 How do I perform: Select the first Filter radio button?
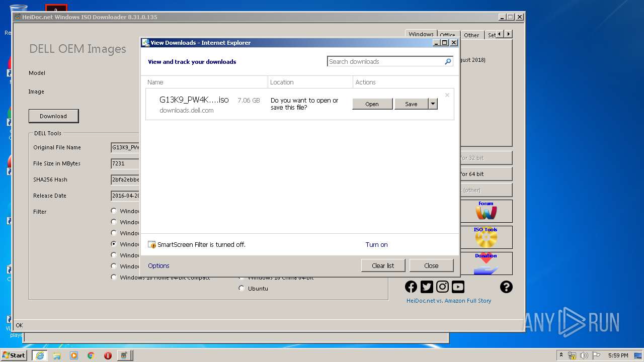click(x=114, y=211)
